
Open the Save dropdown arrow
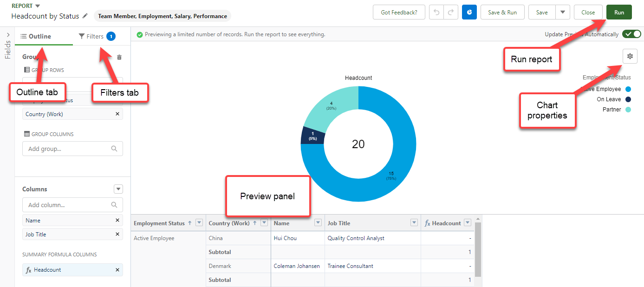[563, 13]
